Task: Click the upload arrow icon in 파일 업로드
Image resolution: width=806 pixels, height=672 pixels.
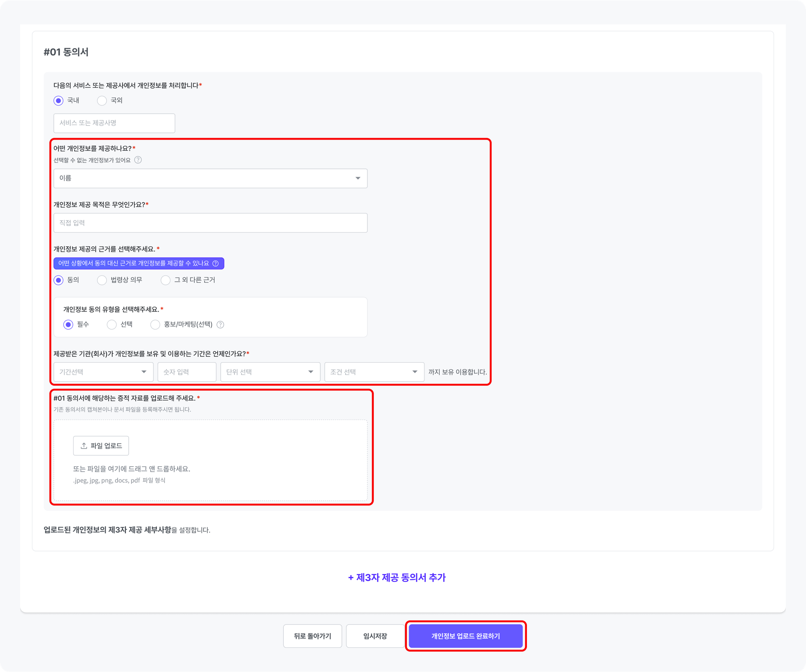Action: (x=84, y=446)
